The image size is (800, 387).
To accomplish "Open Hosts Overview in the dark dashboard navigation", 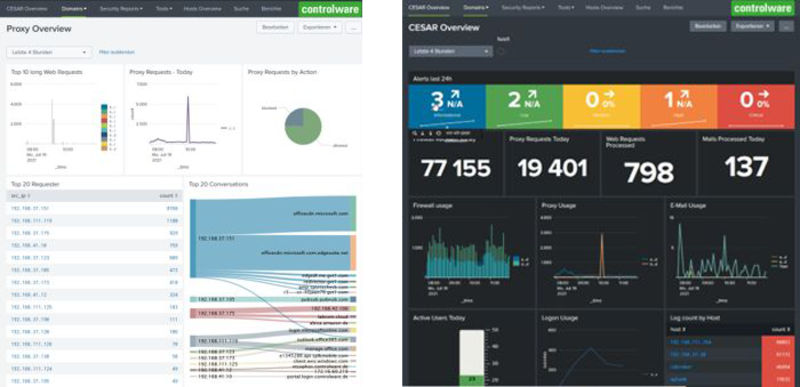I will coord(604,8).
